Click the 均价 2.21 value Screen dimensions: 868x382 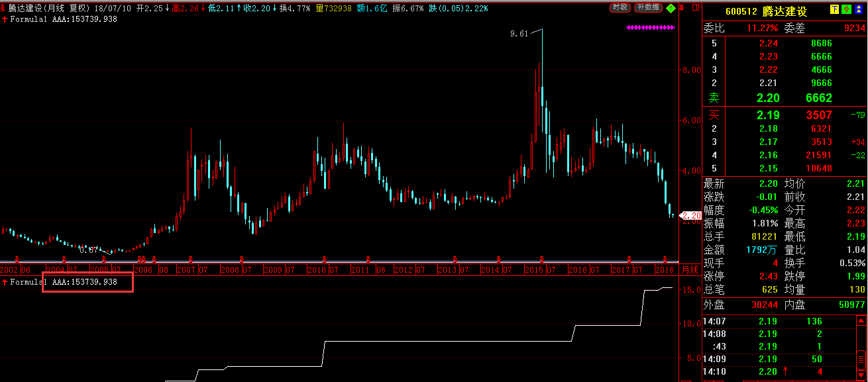click(855, 183)
